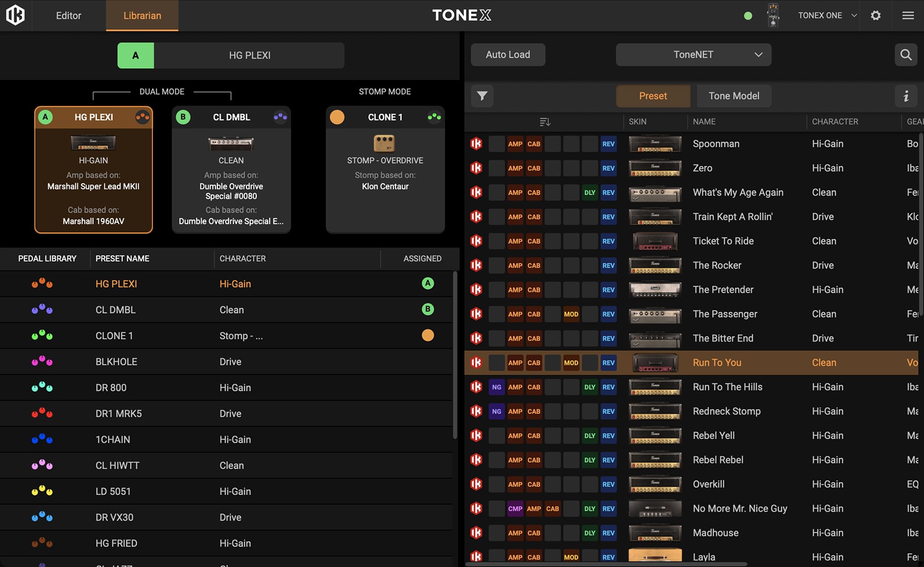Open the search magnifier icon

click(906, 55)
